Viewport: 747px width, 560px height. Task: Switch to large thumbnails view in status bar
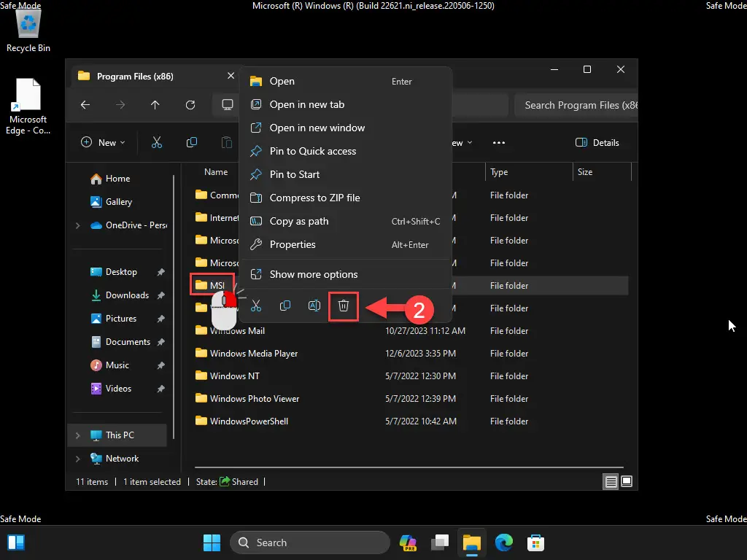(x=626, y=481)
